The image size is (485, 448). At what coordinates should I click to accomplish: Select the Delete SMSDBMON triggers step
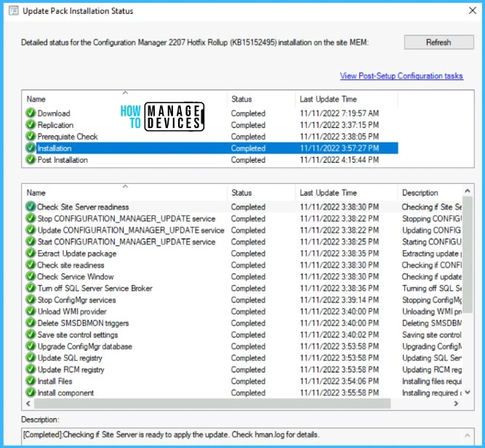(x=244, y=323)
